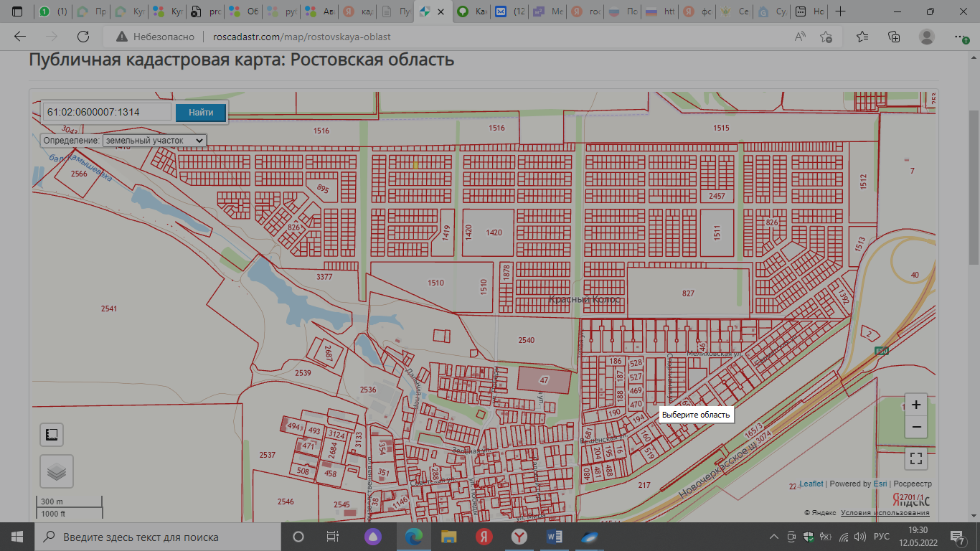Refresh the page with the reload icon

pyautogui.click(x=83, y=37)
